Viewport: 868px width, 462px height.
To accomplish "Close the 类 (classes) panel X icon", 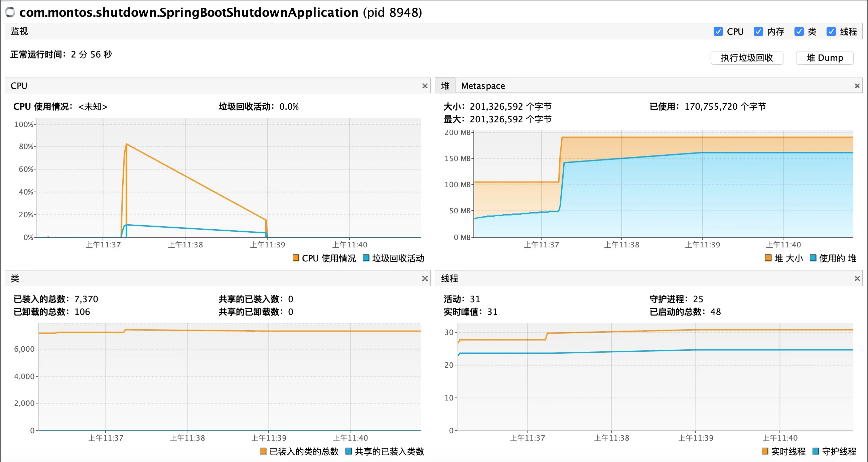I will tap(425, 278).
